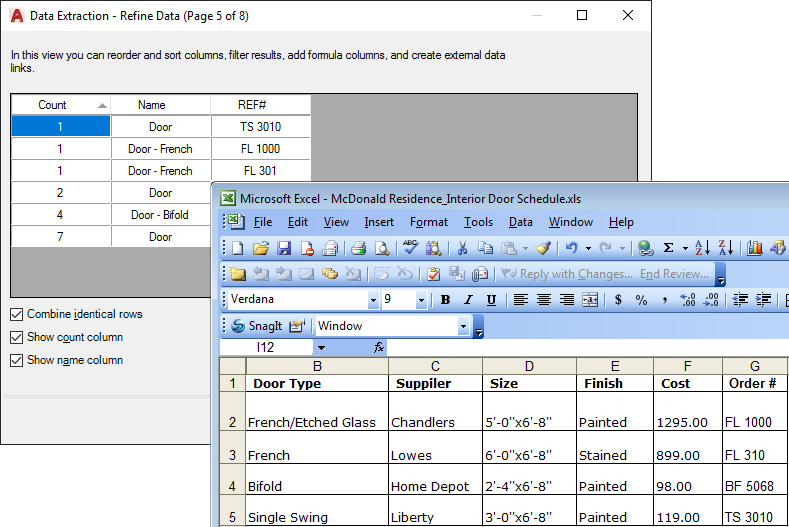This screenshot has height=527, width=789.
Task: Open a file with the Excel Open icon
Action: point(261,248)
